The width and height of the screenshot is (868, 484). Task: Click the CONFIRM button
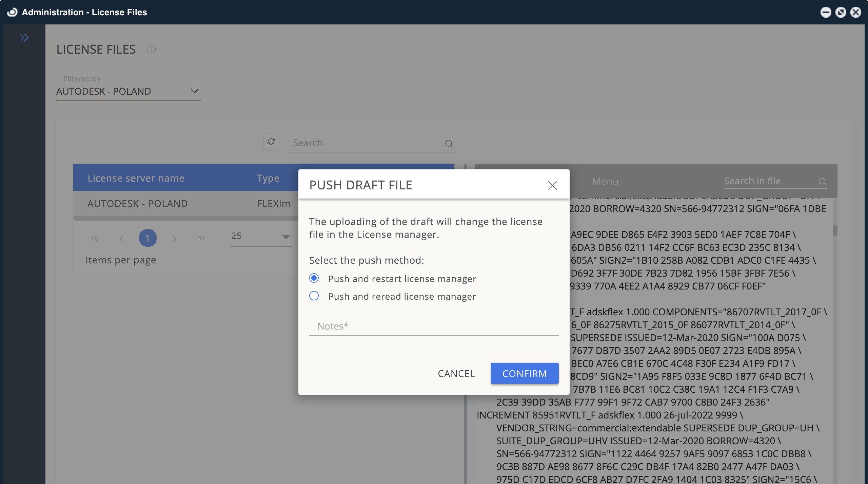pos(524,373)
